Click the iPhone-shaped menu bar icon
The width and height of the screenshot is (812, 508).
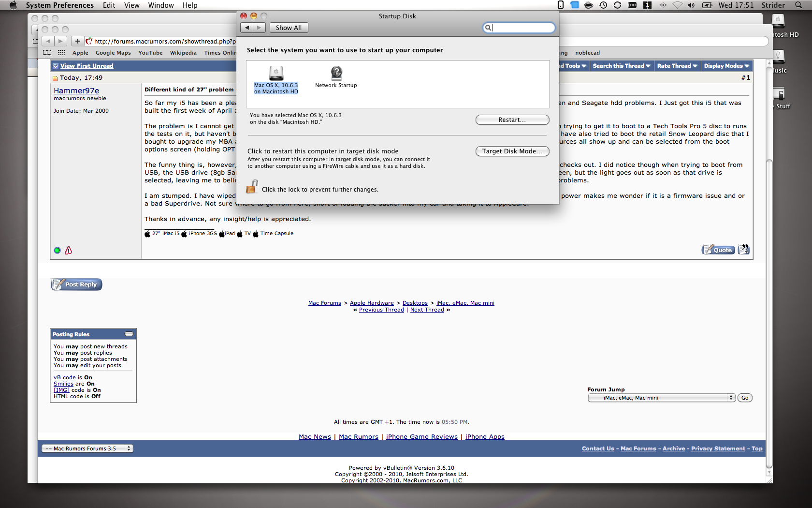pos(561,5)
